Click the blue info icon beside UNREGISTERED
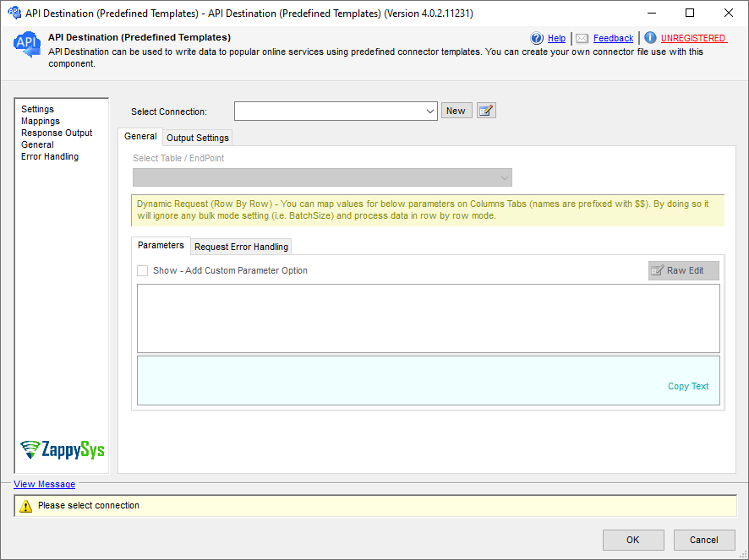749x560 pixels. click(x=650, y=38)
